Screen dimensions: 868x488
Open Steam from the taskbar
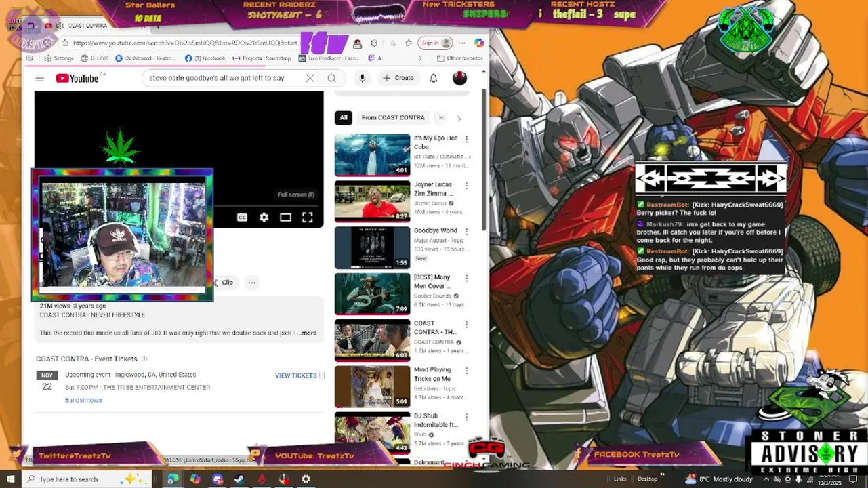[x=239, y=479]
